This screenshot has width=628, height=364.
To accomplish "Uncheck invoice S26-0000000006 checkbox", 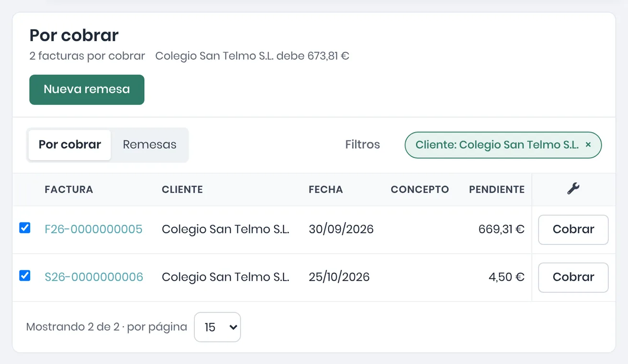I will (x=25, y=276).
